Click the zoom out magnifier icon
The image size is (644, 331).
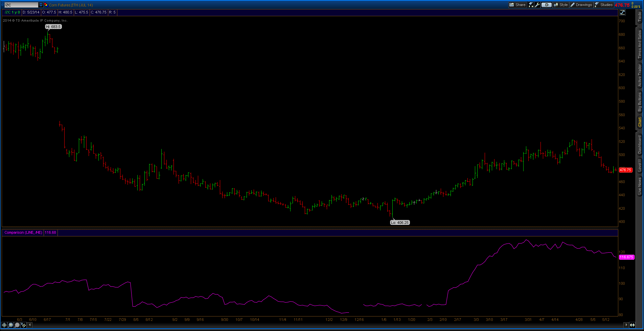click(x=17, y=325)
